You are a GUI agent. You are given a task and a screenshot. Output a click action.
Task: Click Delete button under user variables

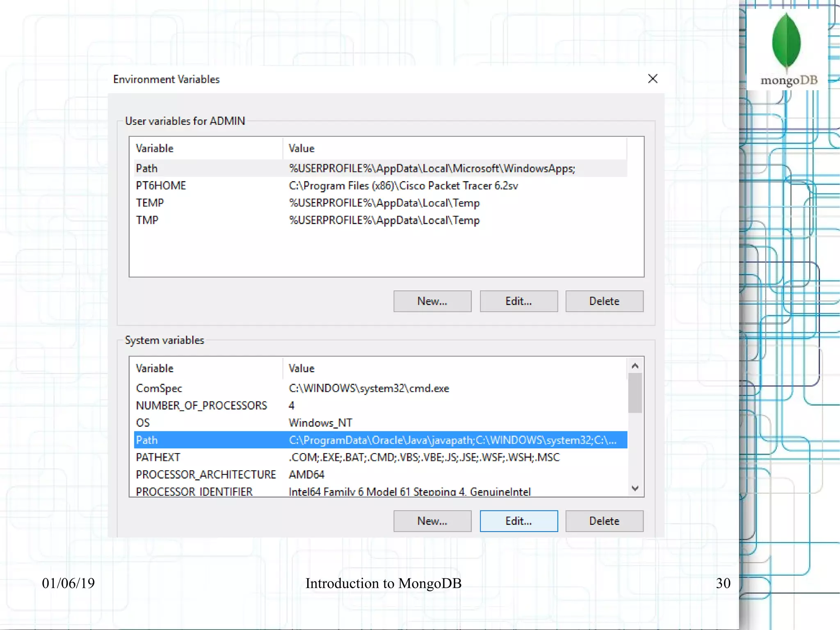(604, 301)
